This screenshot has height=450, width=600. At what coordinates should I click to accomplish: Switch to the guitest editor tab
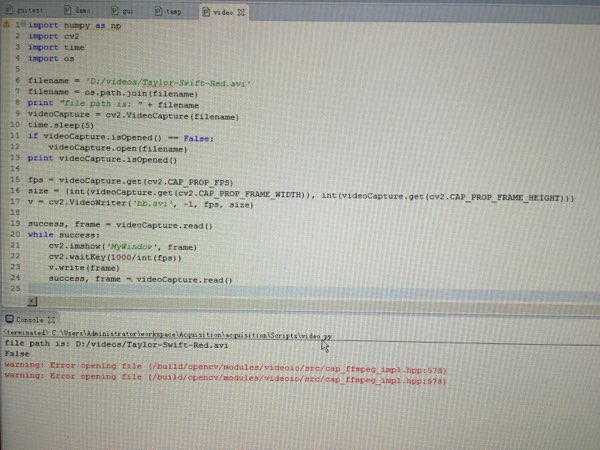pyautogui.click(x=25, y=10)
